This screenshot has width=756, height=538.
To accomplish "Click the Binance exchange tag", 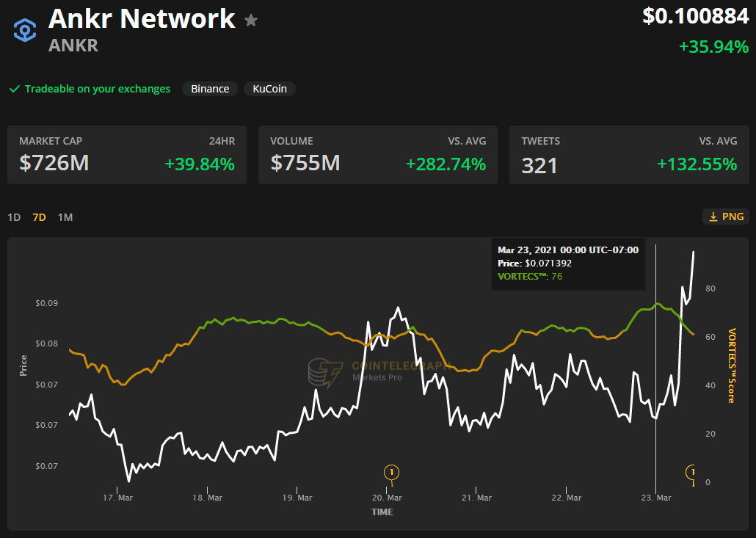I will pyautogui.click(x=210, y=89).
